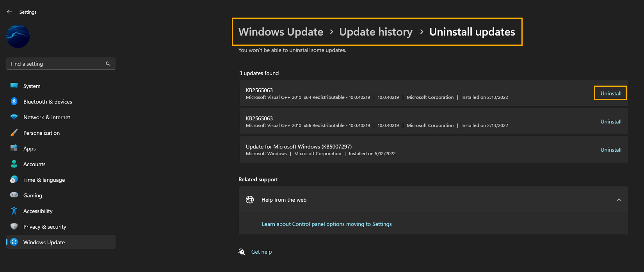Click the Network wifi icon

pyautogui.click(x=14, y=117)
